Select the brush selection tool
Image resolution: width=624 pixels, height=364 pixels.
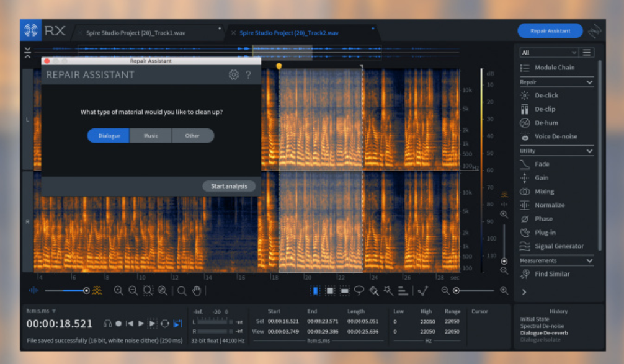pyautogui.click(x=373, y=291)
